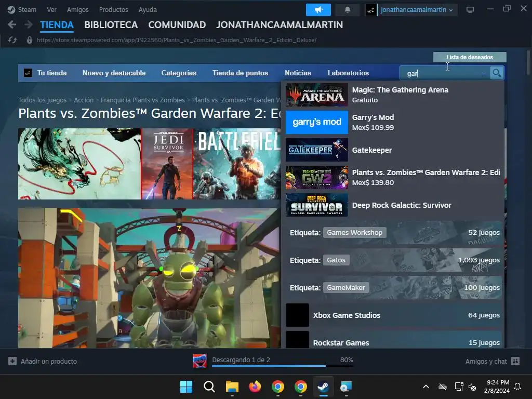
Task: Click the magnifier search button in store
Action: coord(497,73)
